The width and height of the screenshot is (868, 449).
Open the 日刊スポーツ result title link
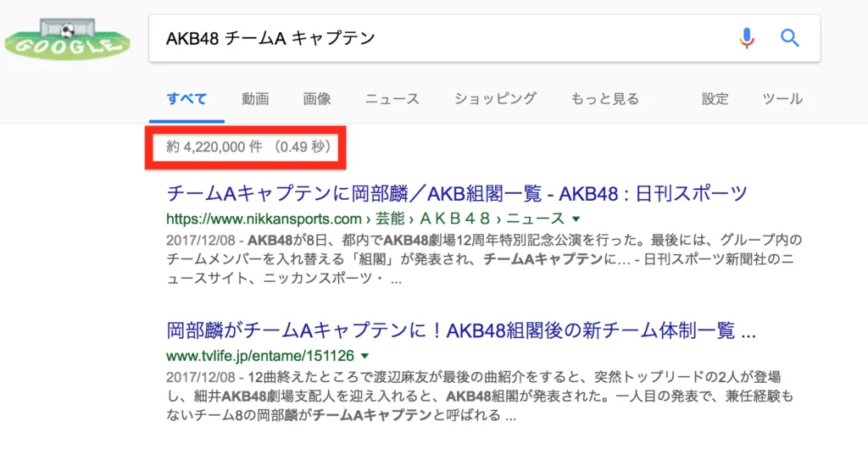coord(457,193)
